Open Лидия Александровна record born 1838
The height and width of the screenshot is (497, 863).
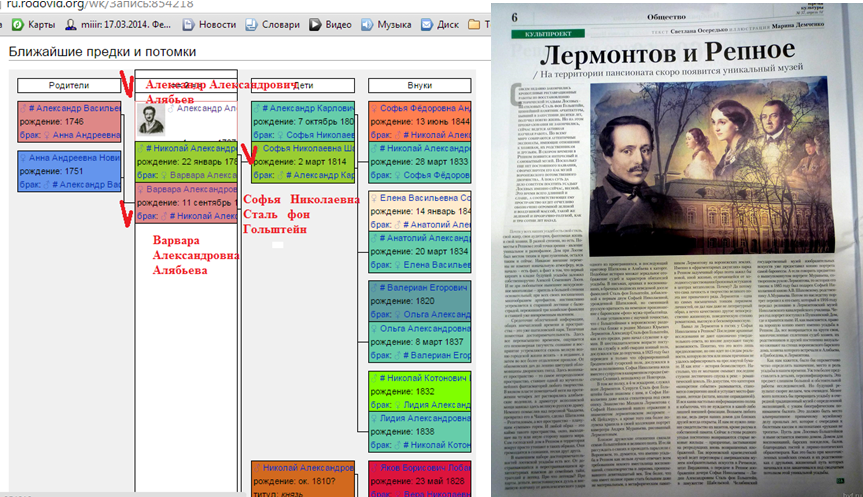tap(425, 418)
